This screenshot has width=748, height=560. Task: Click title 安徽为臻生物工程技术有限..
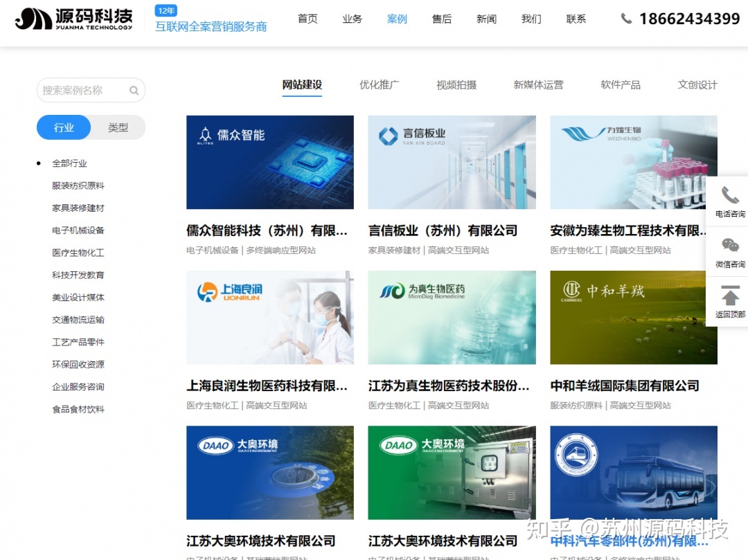pos(627,231)
